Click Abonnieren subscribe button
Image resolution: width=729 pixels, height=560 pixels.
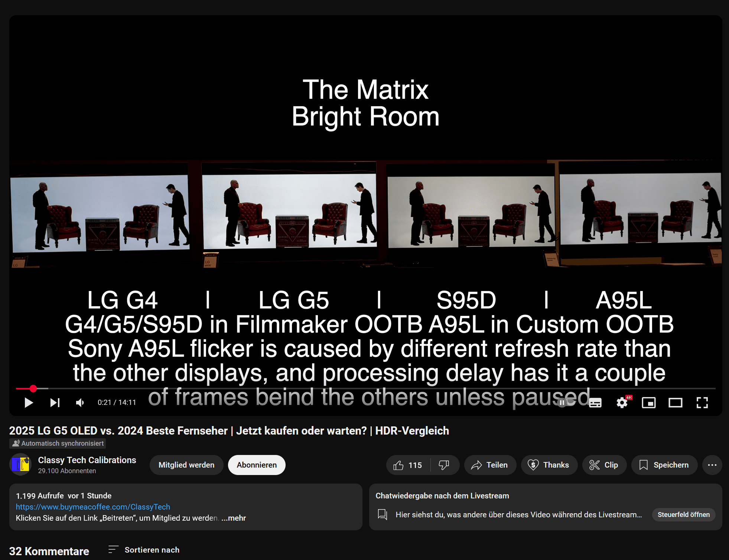(x=257, y=465)
